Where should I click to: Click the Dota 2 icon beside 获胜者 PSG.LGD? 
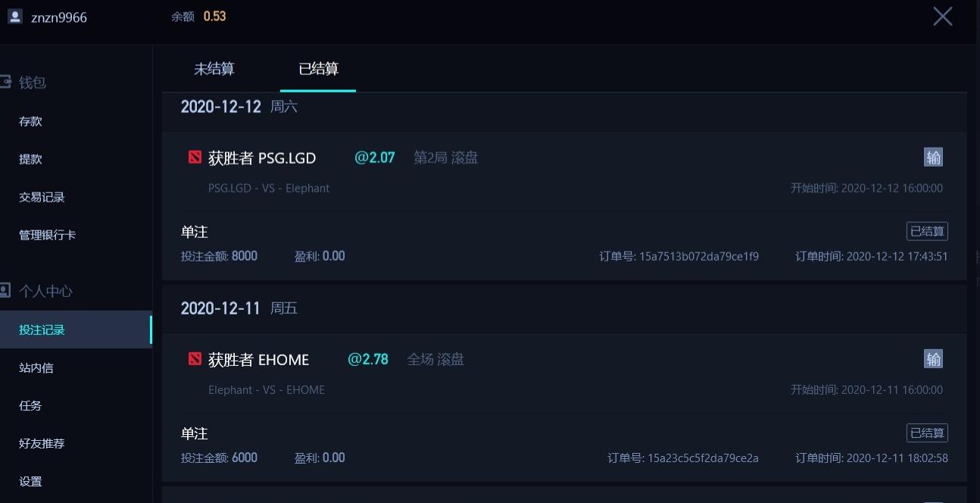(194, 157)
